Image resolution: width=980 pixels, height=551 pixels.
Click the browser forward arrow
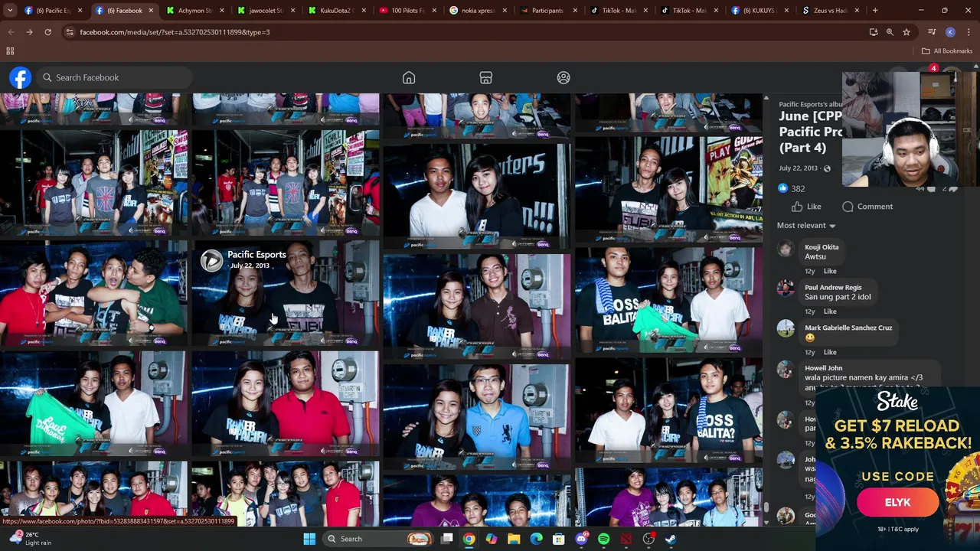[x=29, y=32]
